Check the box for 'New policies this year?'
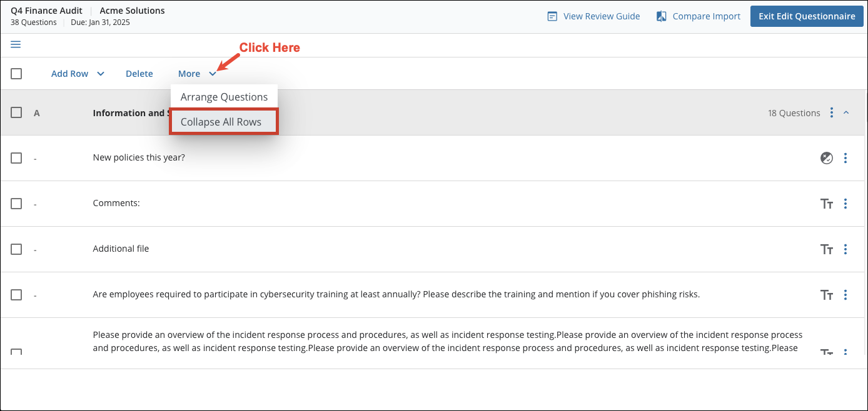 16,158
